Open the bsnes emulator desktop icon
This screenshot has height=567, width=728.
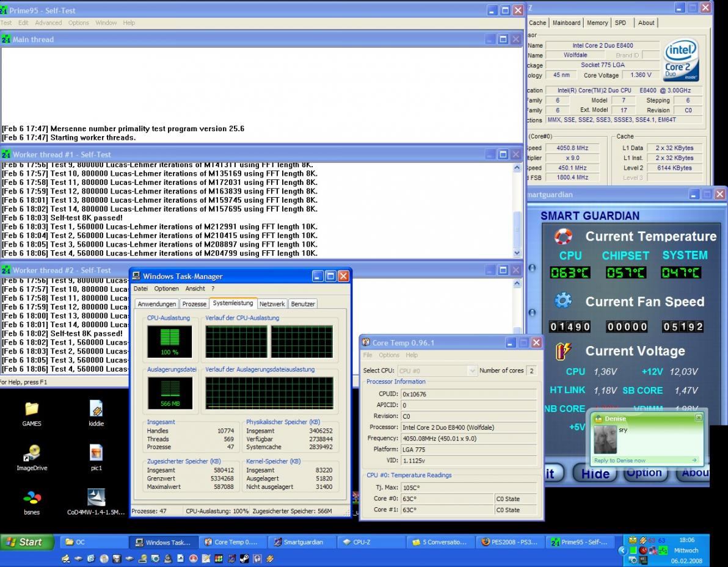click(32, 498)
